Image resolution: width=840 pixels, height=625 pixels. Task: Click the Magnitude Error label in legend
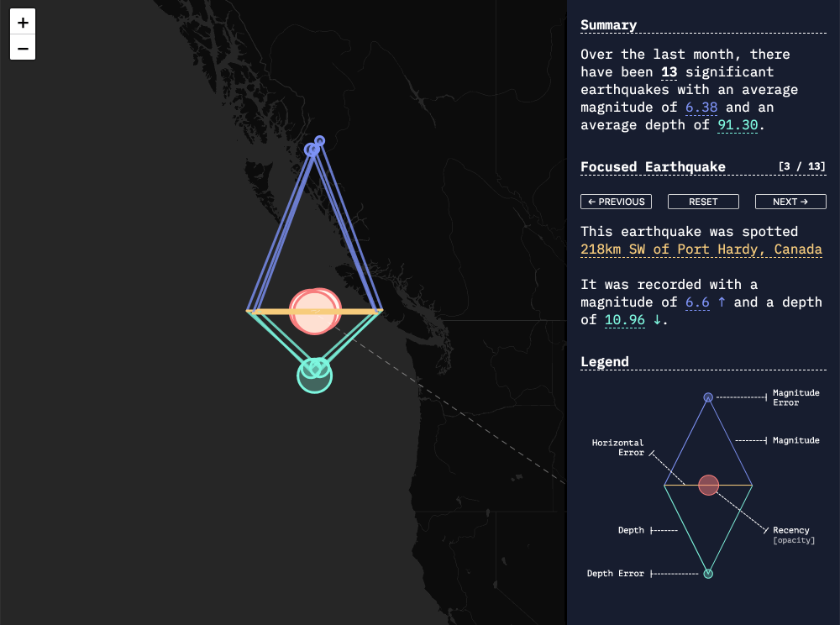[x=796, y=397]
